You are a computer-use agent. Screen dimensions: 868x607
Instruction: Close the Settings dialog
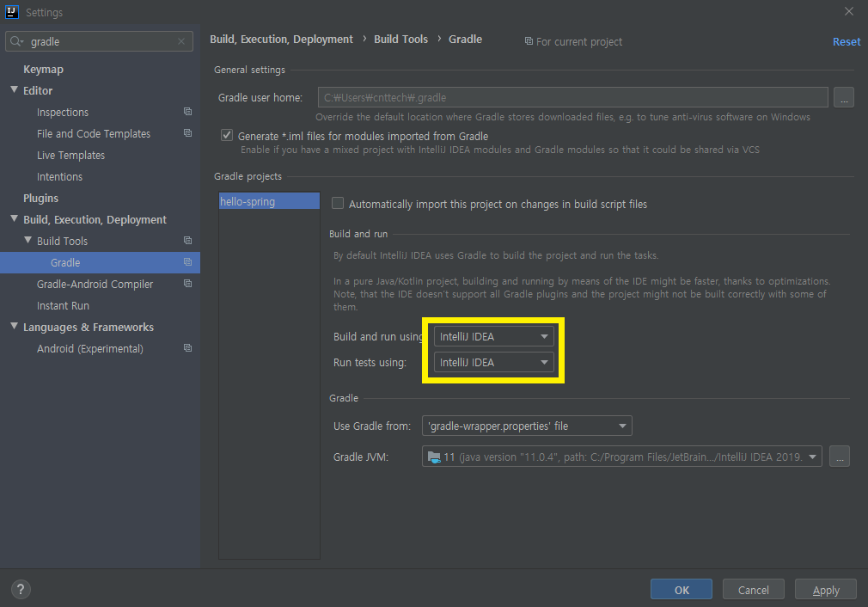tap(848, 11)
